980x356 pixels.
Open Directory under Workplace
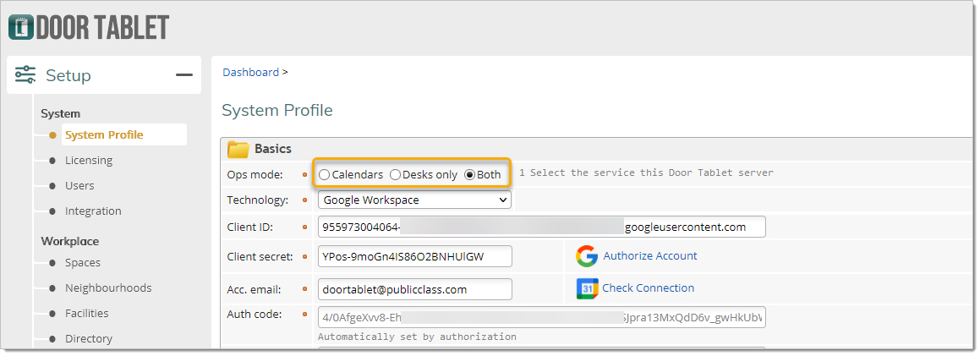tap(89, 339)
